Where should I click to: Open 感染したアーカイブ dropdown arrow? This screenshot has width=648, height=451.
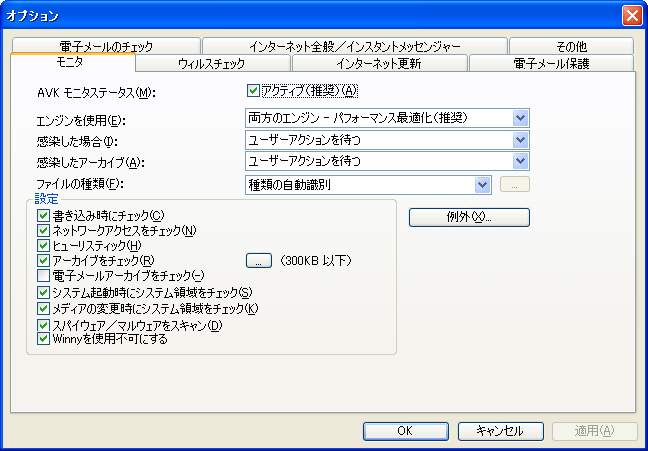pos(520,161)
